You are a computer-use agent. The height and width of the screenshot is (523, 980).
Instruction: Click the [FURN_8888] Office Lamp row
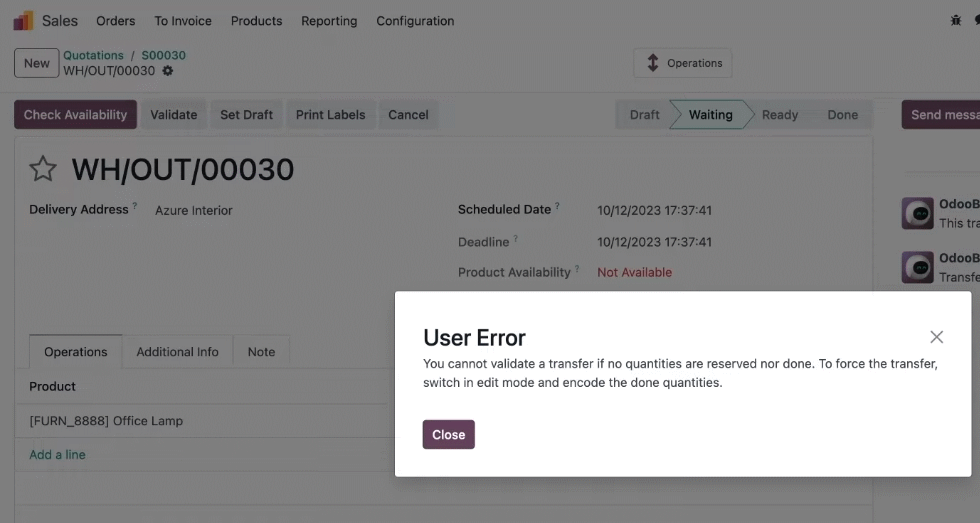point(205,421)
